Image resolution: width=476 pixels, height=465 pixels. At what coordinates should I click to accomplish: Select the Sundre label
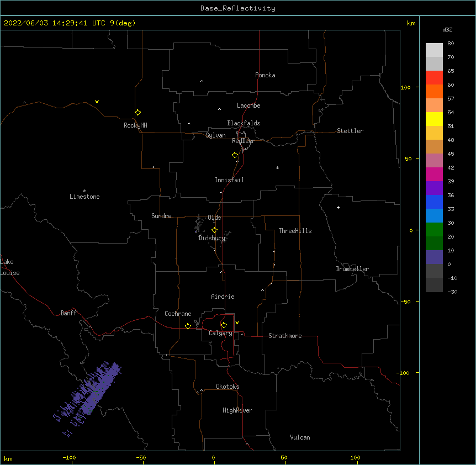point(161,216)
